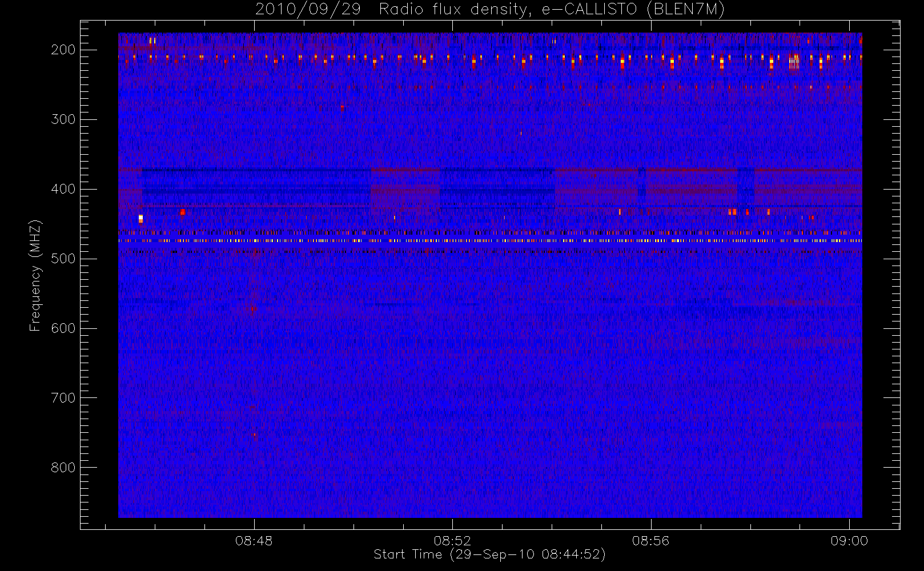Click the "Frequency (MHZ)" axis label
924x571 pixels.
35,275
